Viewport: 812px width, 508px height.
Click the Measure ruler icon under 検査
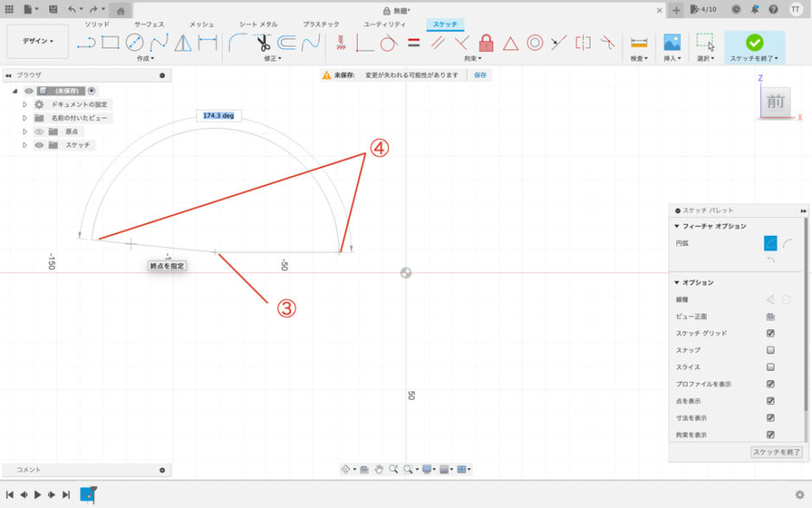(639, 42)
